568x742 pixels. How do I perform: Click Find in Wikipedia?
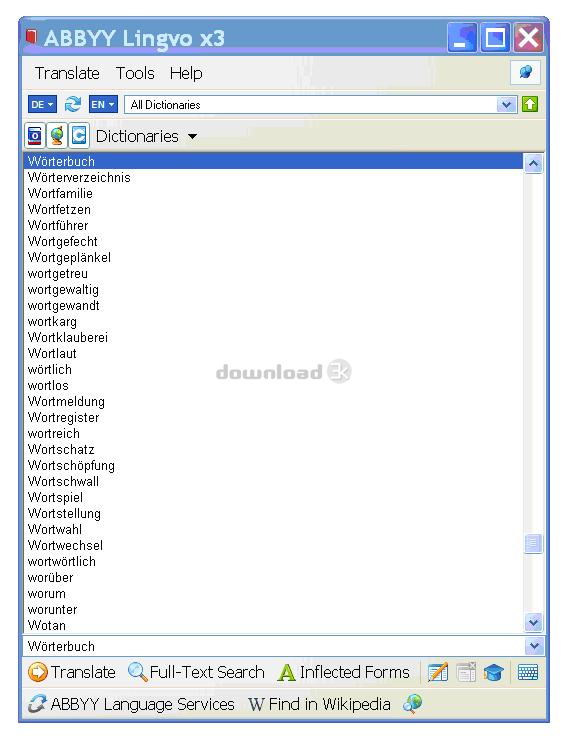tap(320, 704)
